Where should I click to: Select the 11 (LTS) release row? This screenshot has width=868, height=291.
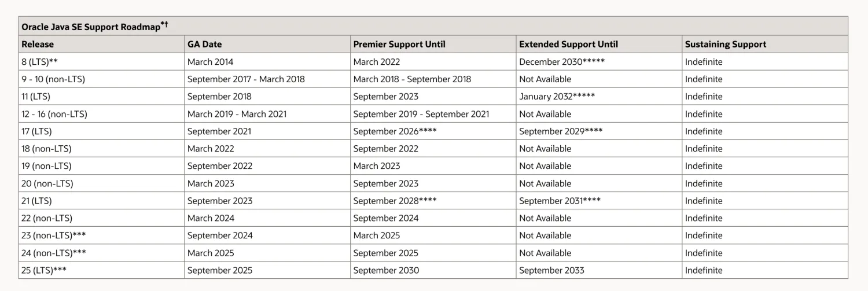[x=433, y=97]
